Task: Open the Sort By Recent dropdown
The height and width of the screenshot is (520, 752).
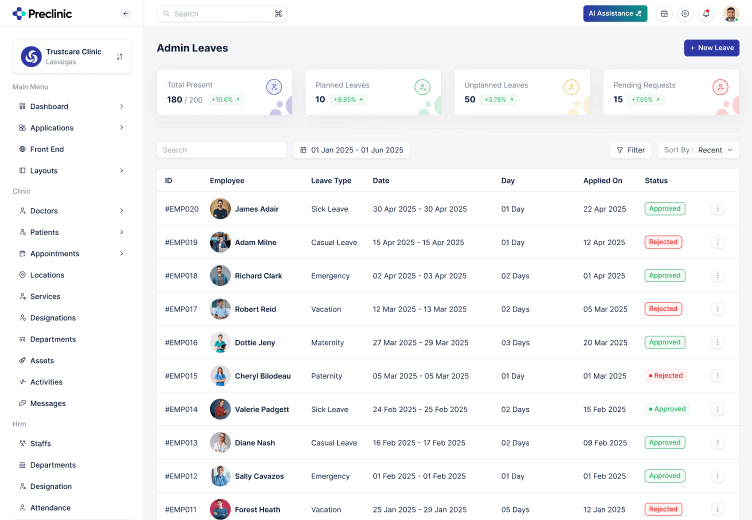Action: (698, 150)
